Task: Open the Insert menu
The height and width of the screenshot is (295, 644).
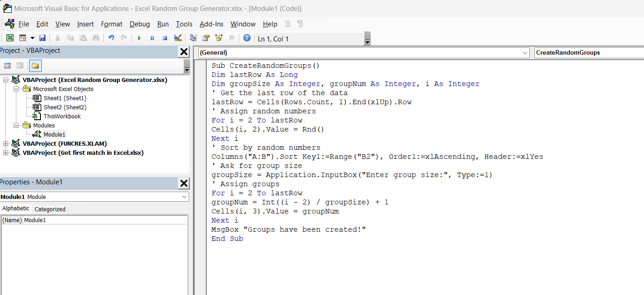Action: 86,24
